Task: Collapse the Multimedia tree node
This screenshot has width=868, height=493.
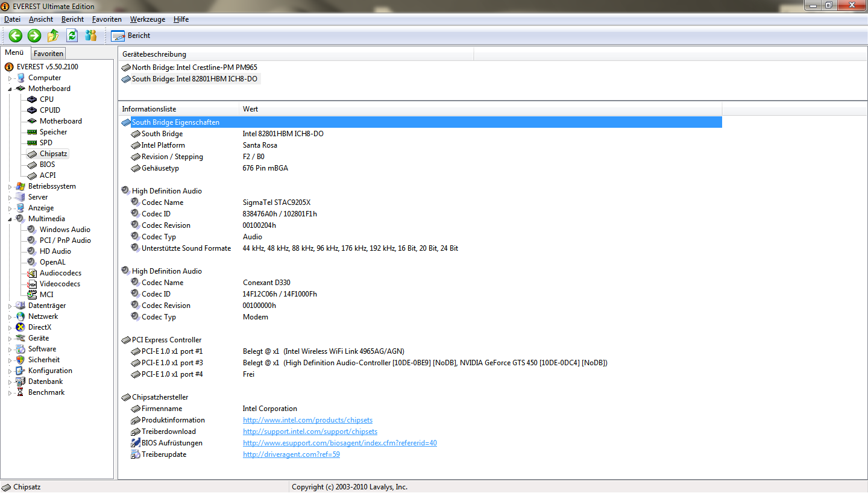Action: click(x=10, y=219)
